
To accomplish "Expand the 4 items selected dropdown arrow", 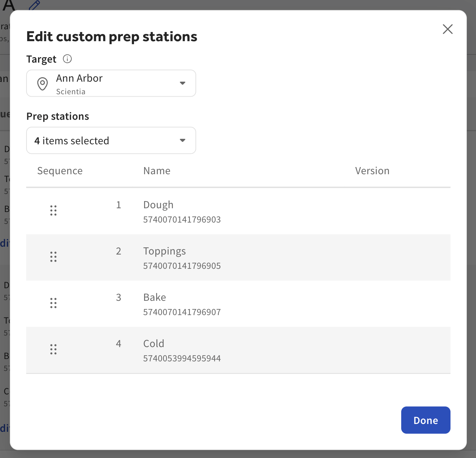I will coord(183,141).
